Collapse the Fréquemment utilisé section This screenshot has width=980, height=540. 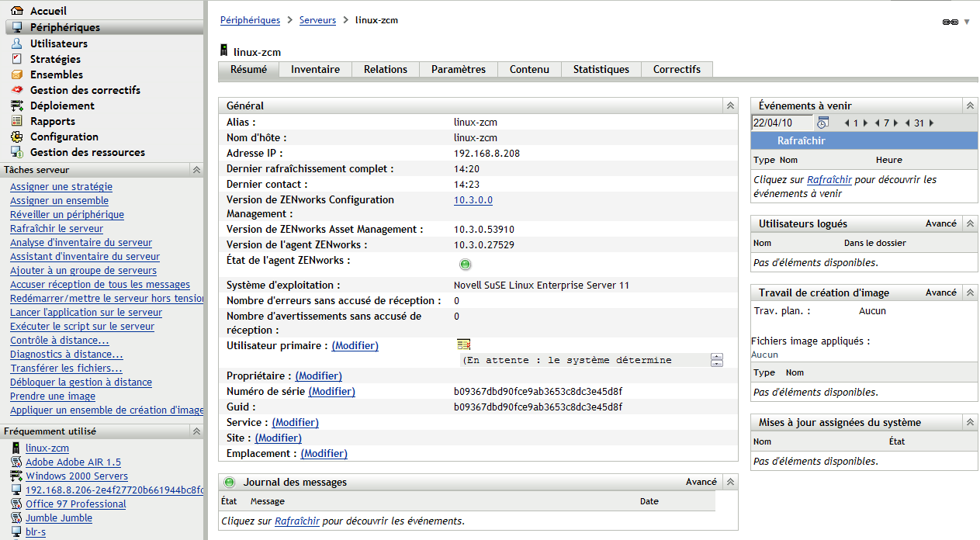[x=196, y=431]
